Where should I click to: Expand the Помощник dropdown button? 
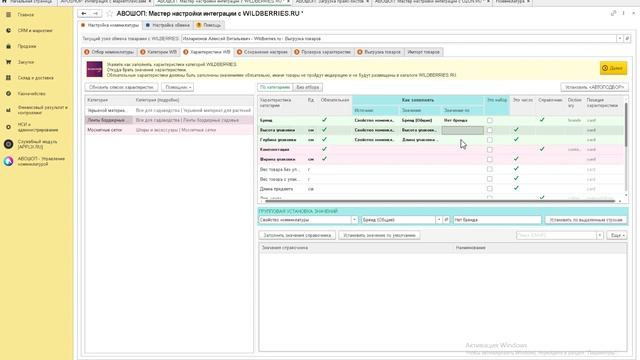coord(178,87)
